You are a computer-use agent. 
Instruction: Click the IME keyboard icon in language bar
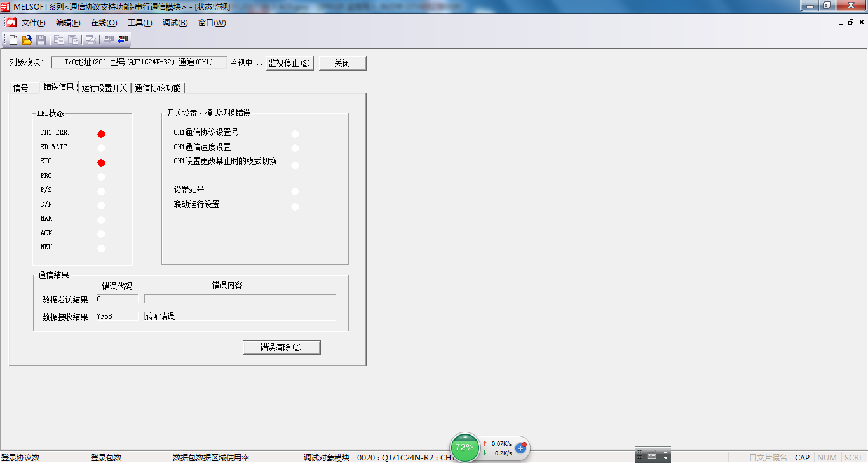click(x=652, y=456)
